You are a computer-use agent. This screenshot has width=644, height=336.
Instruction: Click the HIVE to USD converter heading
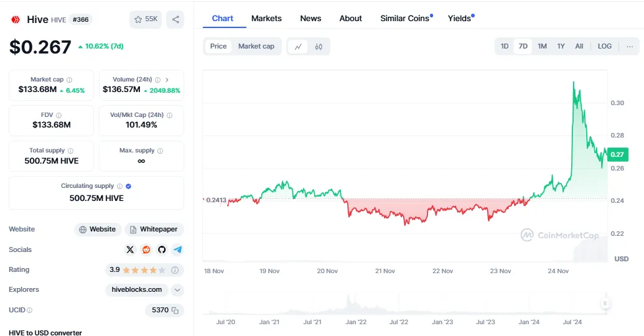click(45, 333)
